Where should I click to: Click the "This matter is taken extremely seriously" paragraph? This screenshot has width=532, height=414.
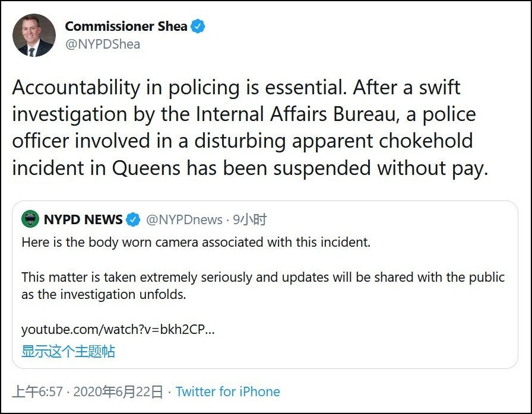tap(262, 285)
